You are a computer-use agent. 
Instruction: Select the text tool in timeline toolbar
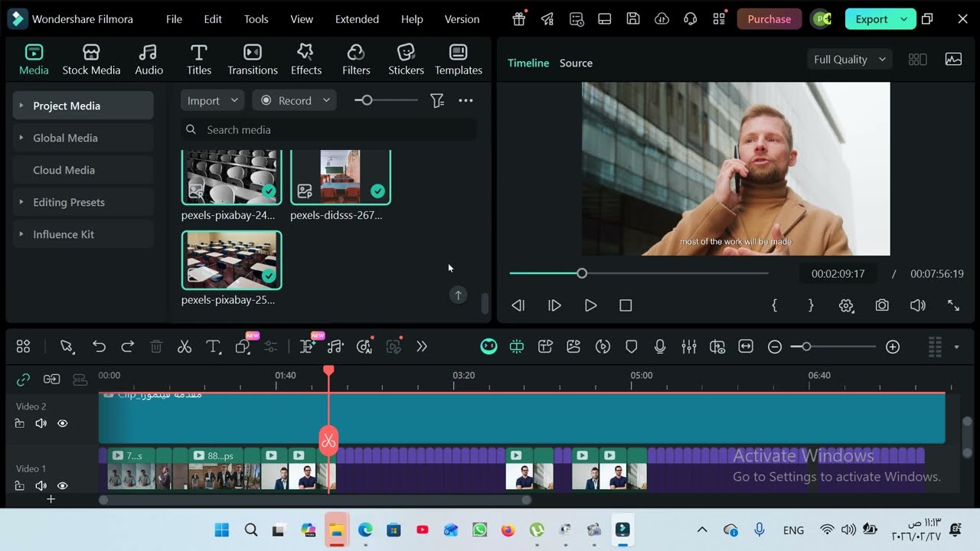214,347
